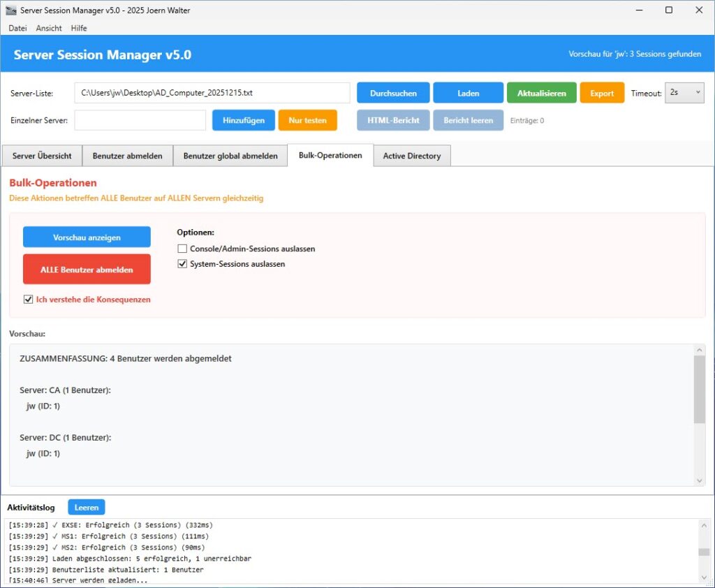Switch to Active Directory tab
This screenshot has width=715, height=588.
(x=411, y=156)
